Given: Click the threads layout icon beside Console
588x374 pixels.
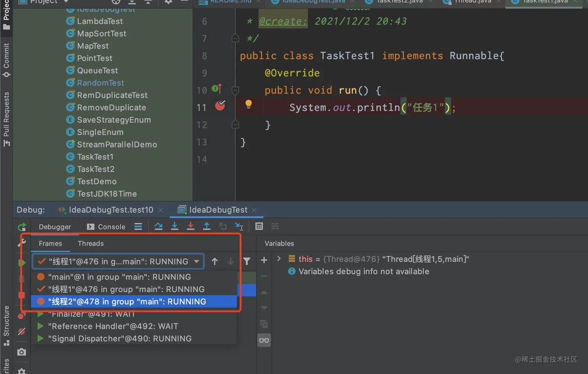Looking at the screenshot, I should tap(138, 226).
